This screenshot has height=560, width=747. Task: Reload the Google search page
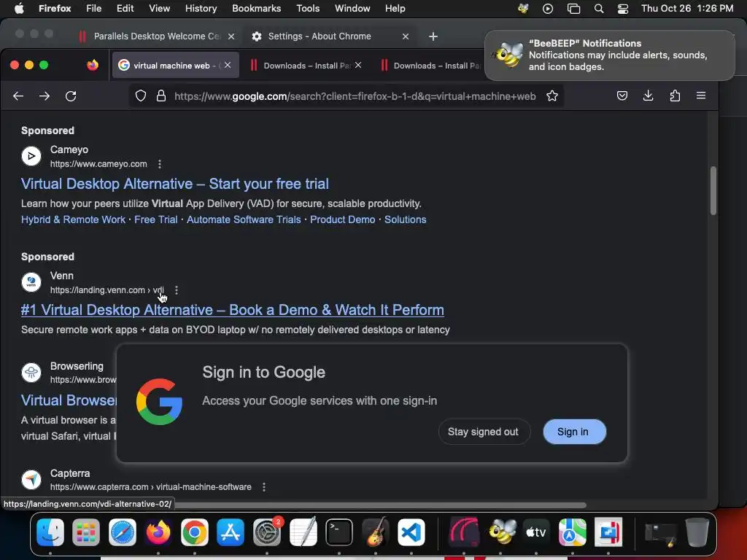click(x=71, y=96)
